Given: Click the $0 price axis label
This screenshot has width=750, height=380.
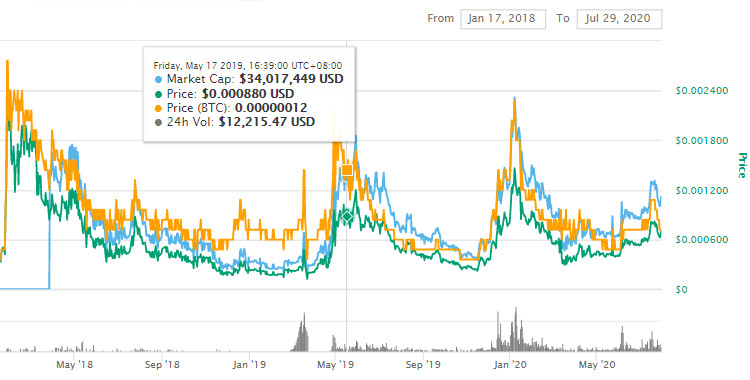Looking at the screenshot, I should [681, 290].
